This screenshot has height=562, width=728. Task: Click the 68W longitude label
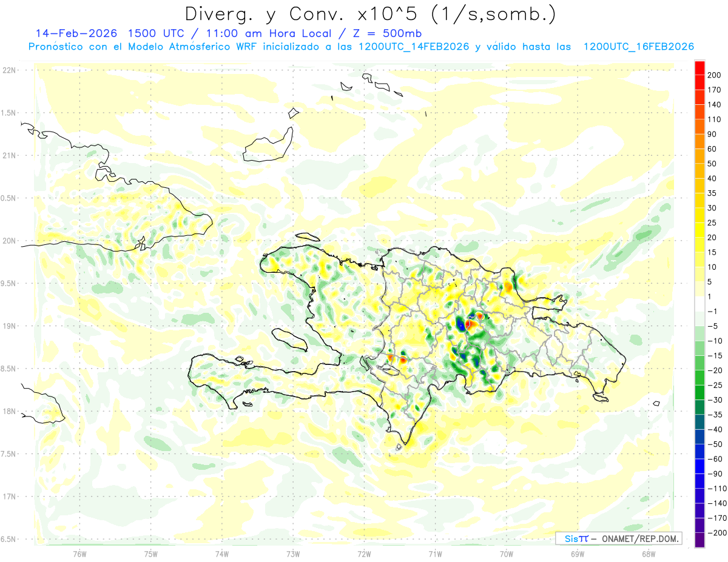click(x=649, y=554)
